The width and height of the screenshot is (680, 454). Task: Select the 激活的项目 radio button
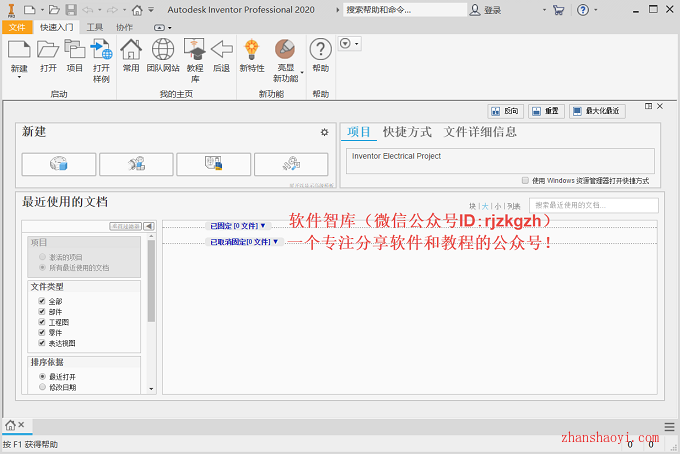tap(42, 257)
